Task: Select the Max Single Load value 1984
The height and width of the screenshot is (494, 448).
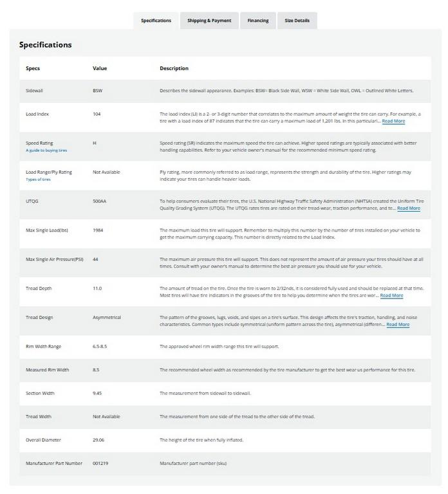Action: click(x=98, y=230)
